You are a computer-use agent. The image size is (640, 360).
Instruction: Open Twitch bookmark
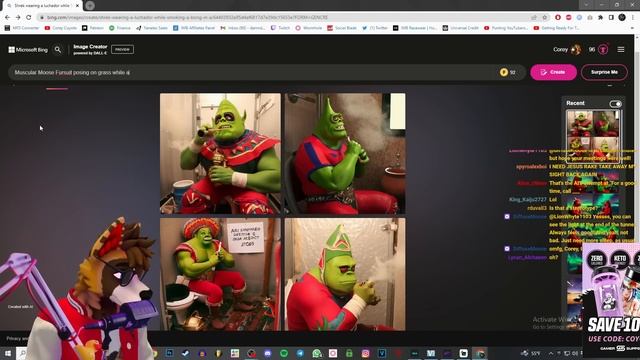[280, 28]
